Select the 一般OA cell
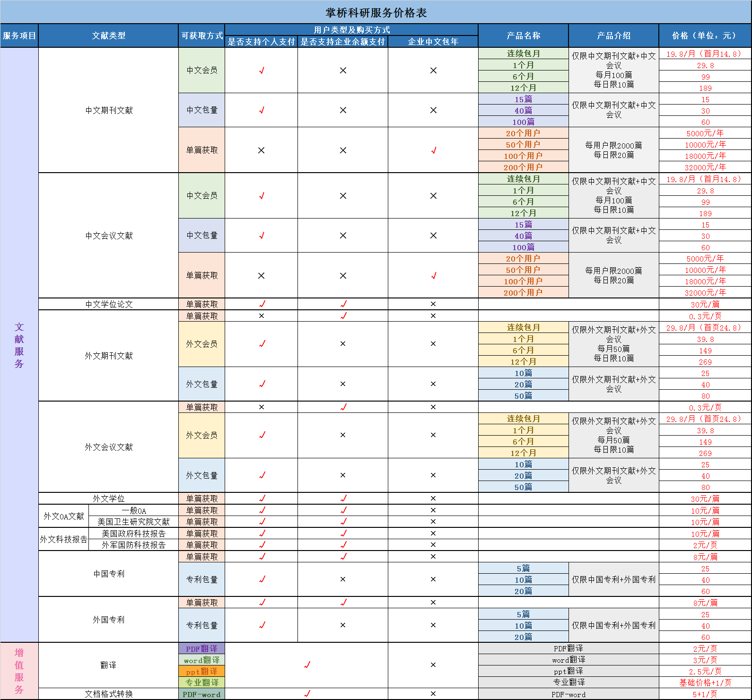 (134, 510)
